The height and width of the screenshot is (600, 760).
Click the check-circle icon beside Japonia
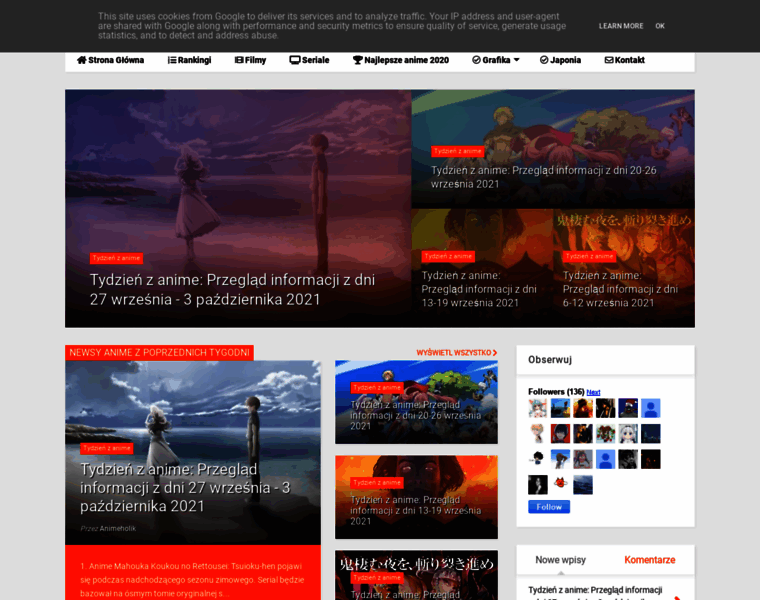544,60
